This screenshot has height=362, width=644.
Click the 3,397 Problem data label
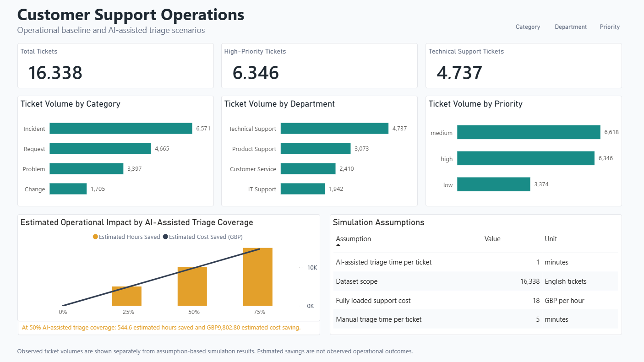tap(135, 169)
